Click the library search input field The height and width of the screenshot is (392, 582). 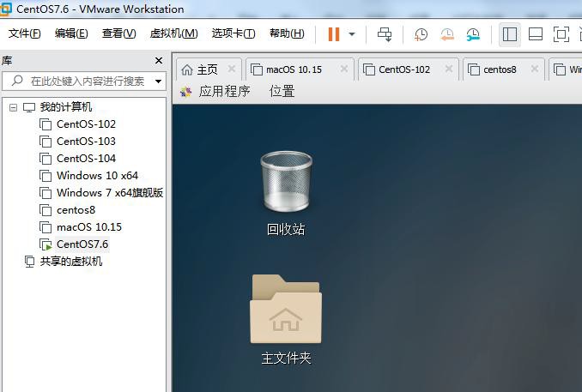coord(86,81)
